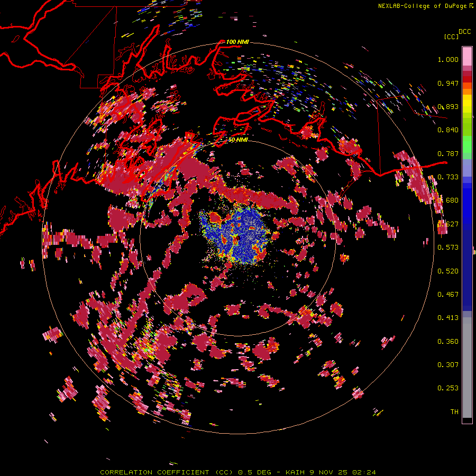Click the 0.573 scale value

point(448,248)
